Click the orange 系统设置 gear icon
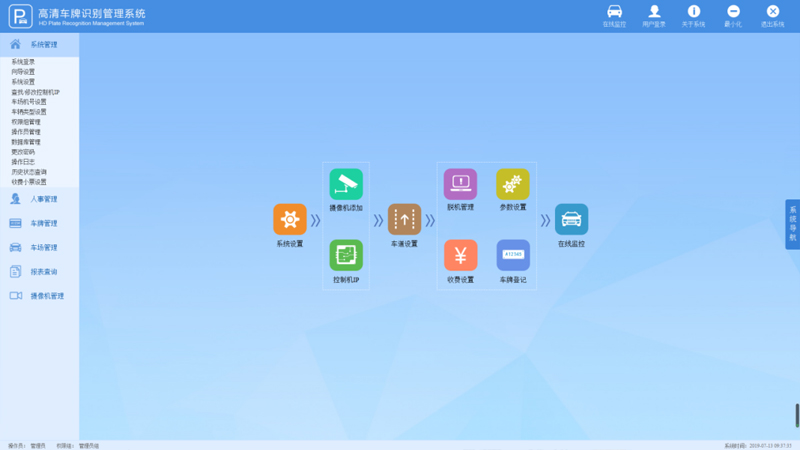 (289, 219)
